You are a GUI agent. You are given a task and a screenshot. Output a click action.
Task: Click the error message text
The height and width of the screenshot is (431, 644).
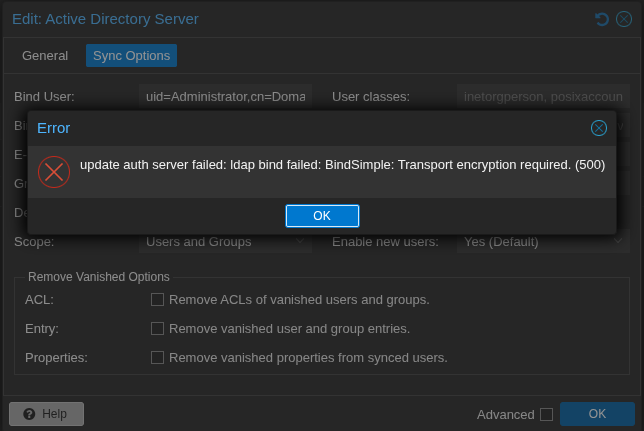click(x=342, y=165)
